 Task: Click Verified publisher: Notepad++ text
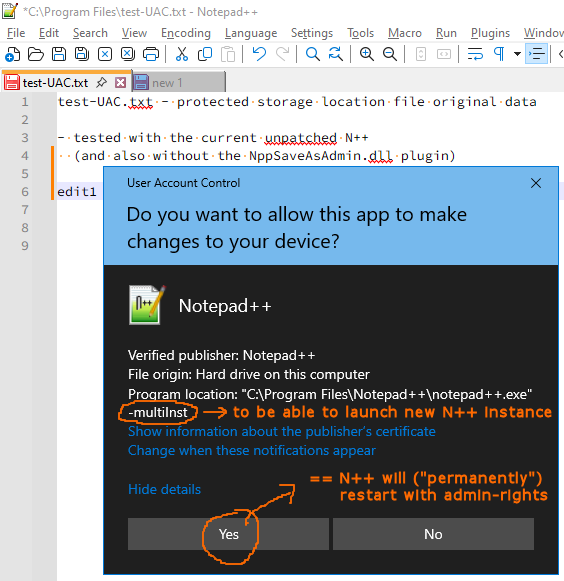(222, 355)
